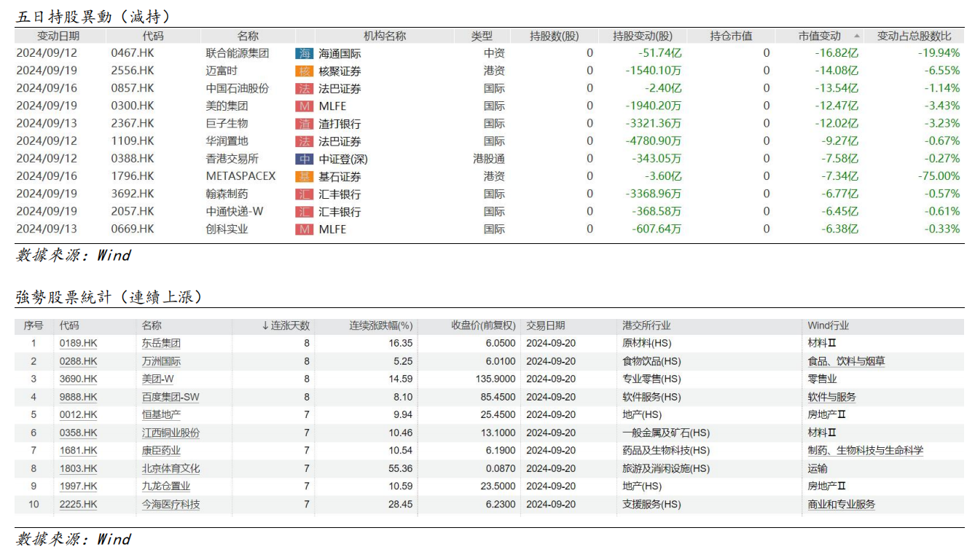The height and width of the screenshot is (560, 975).
Task: Click the 持股变动(股) column header
Action: [643, 36]
